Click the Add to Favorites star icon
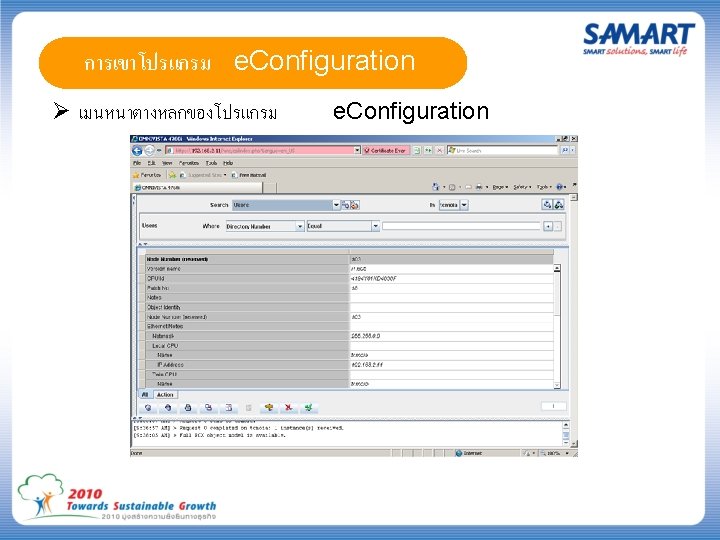This screenshot has width=720, height=540. 172,175
